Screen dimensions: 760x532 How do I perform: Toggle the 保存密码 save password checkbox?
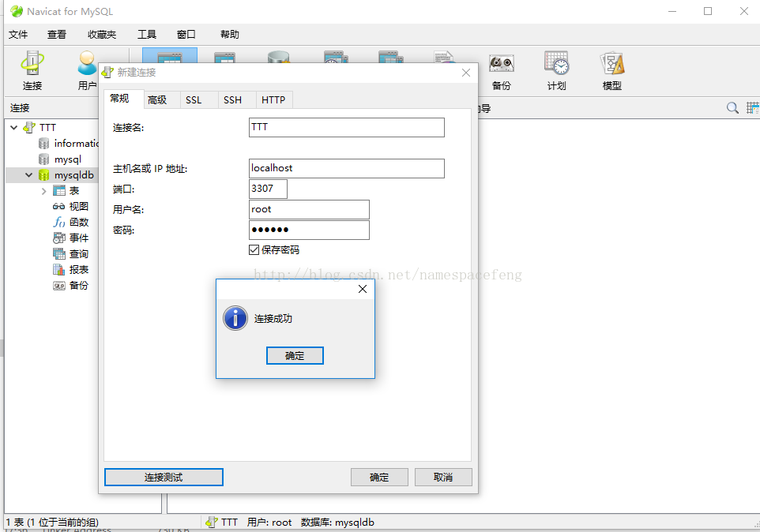(x=254, y=249)
